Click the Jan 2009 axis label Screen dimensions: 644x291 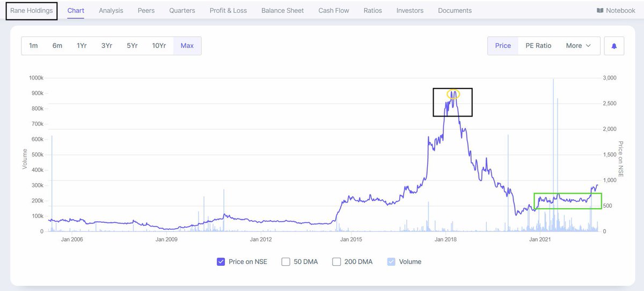pos(166,239)
